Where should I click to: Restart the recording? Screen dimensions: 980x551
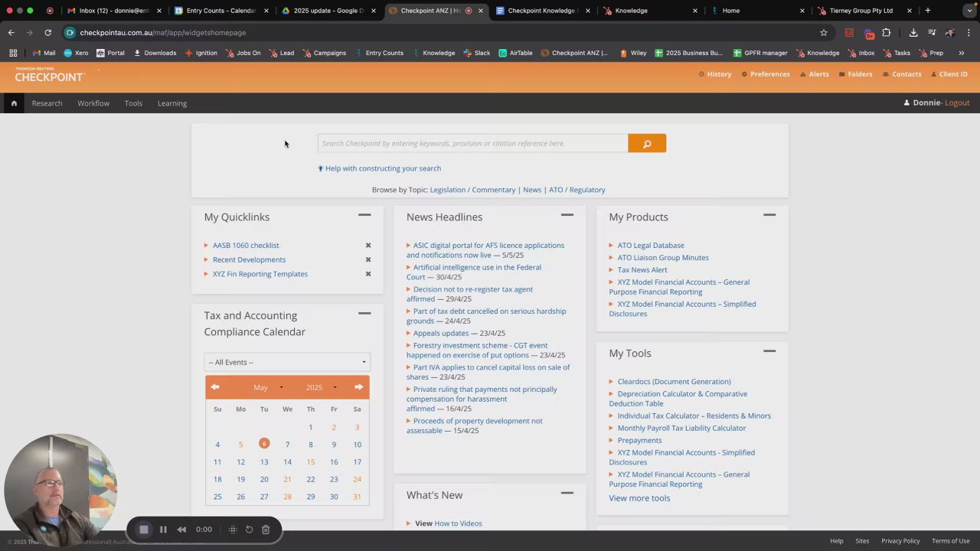tap(249, 530)
